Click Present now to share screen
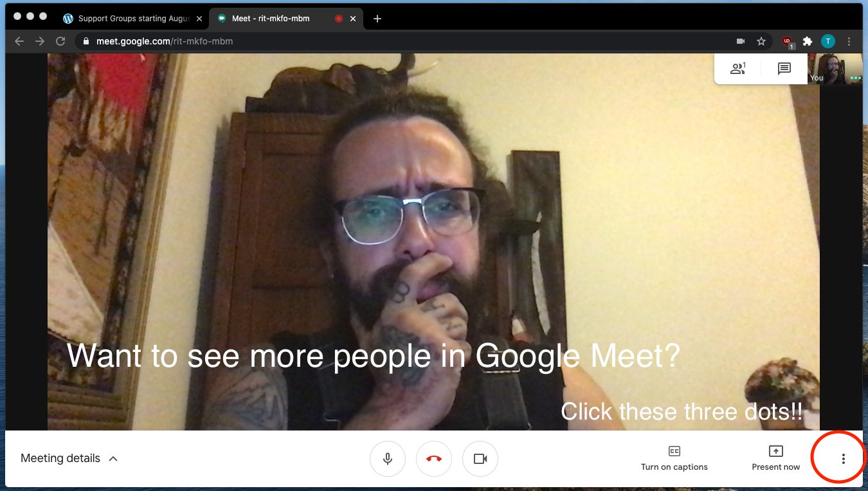This screenshot has width=868, height=491. pyautogui.click(x=776, y=458)
